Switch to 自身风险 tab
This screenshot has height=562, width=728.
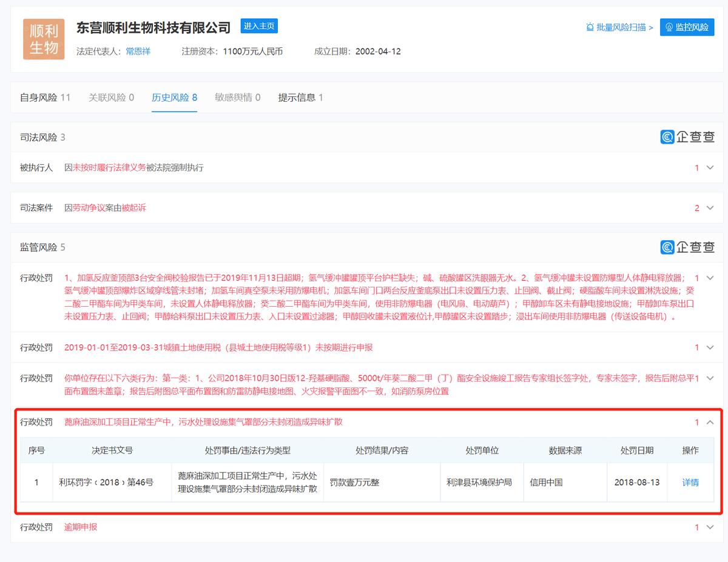tap(45, 98)
